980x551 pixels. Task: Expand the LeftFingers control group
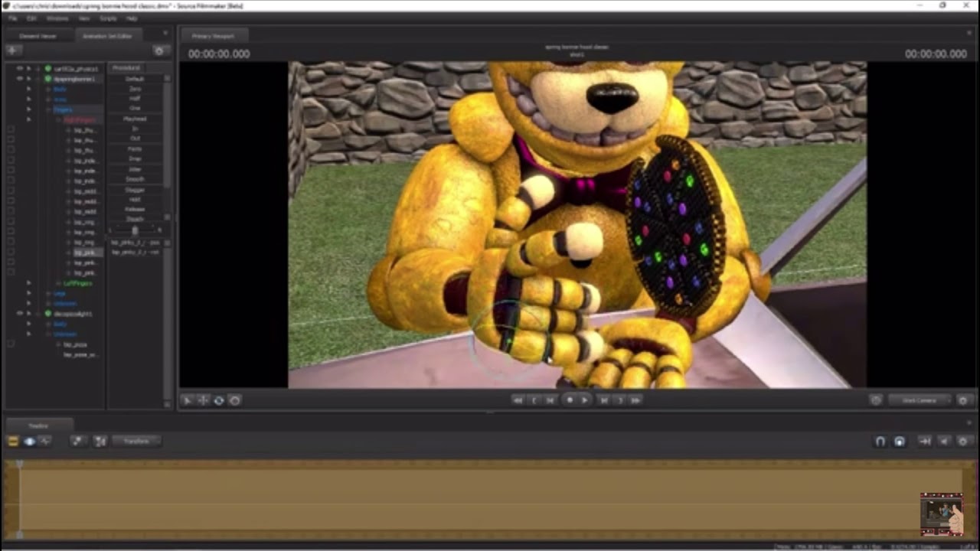tap(59, 283)
